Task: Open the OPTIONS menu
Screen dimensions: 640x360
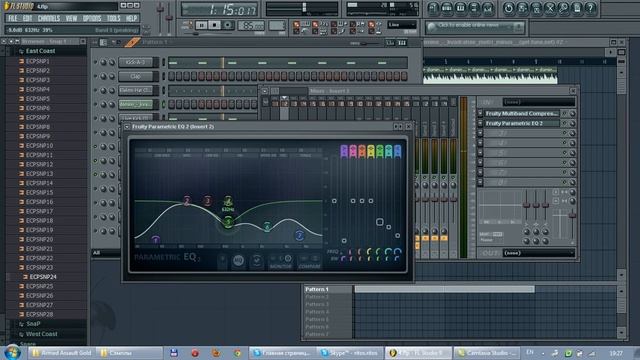Action: pyautogui.click(x=92, y=18)
